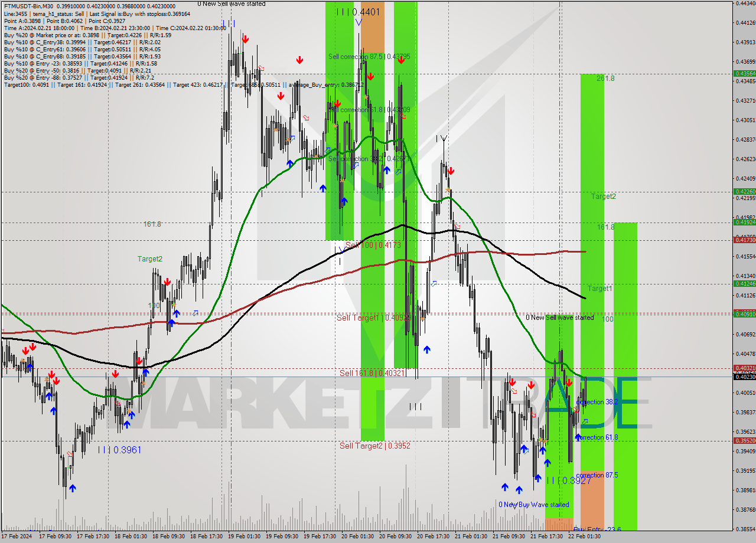The width and height of the screenshot is (756, 543).
Task: Select the green 0.41924 price tag on the axis
Action: 744,223
